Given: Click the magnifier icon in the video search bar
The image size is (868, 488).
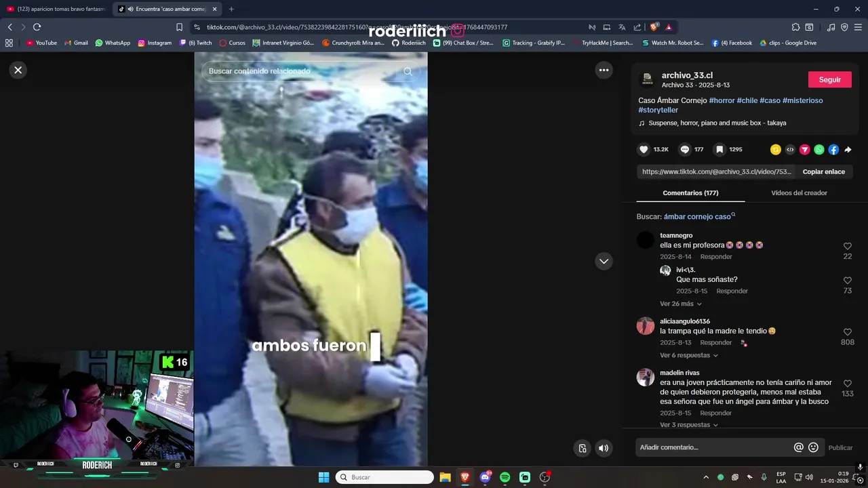Looking at the screenshot, I should tap(408, 71).
